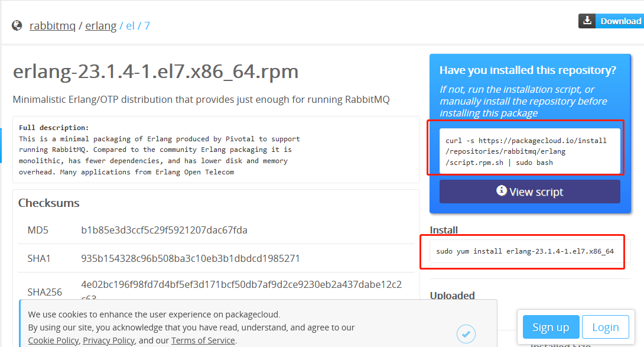
Task: Acknowledge cookies via the circular check control
Action: (x=466, y=333)
